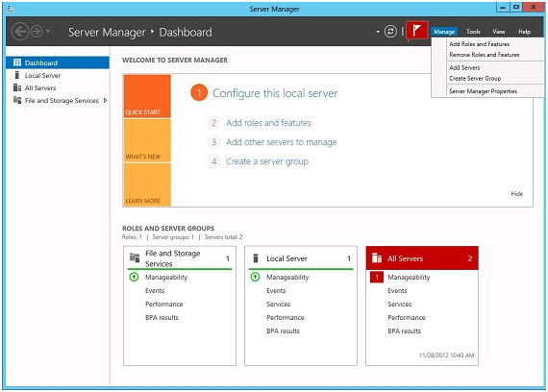The image size is (548, 392).
Task: Choose Add Roles and Features menu entry
Action: pos(479,44)
